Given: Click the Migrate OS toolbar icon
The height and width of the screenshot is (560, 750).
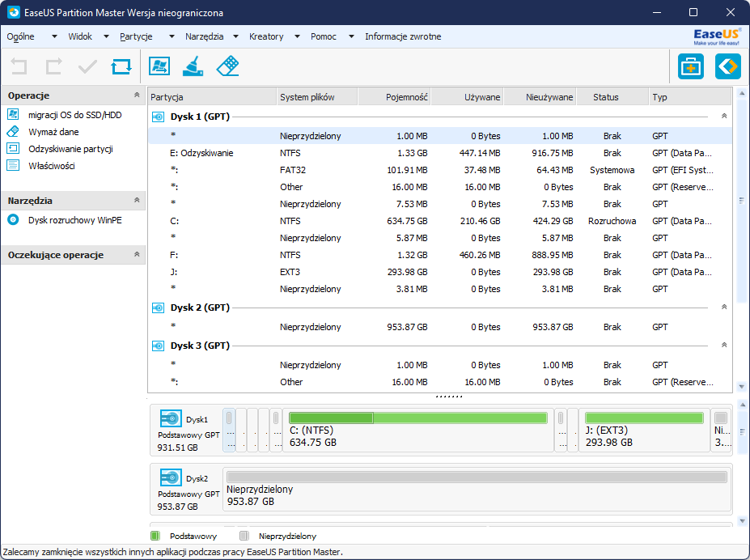Looking at the screenshot, I should [159, 66].
